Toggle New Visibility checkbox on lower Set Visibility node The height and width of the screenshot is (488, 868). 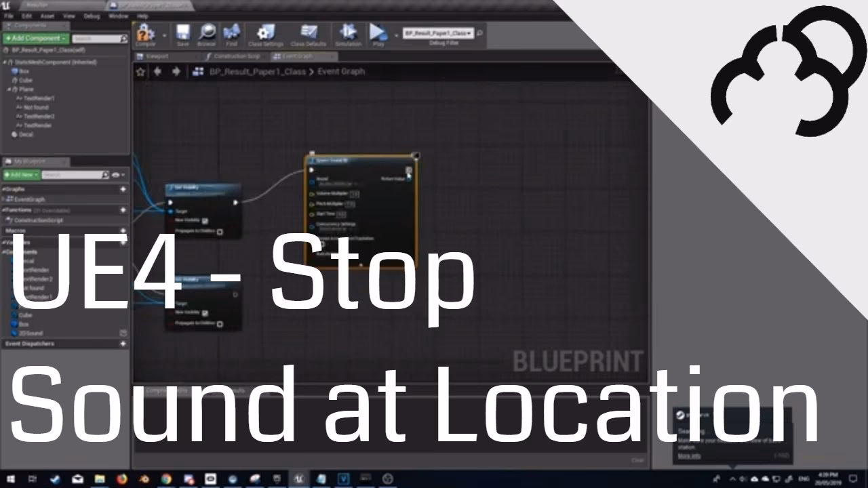pyautogui.click(x=205, y=312)
